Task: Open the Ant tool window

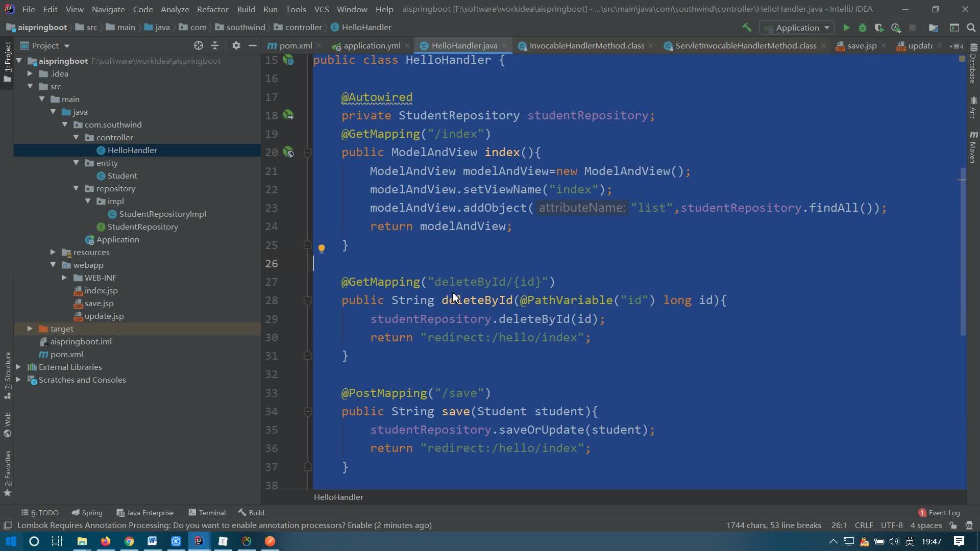Action: 973,108
